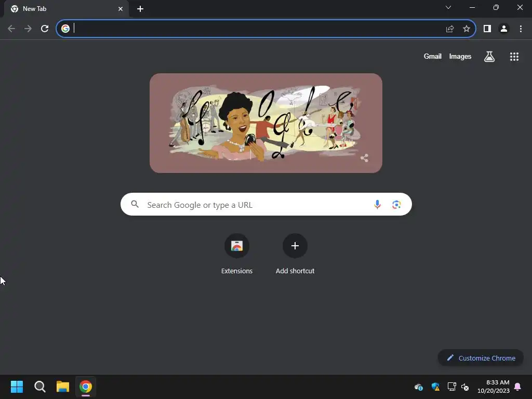Viewport: 532px width, 399px height.
Task: Share the Google Doodle
Action: click(364, 158)
